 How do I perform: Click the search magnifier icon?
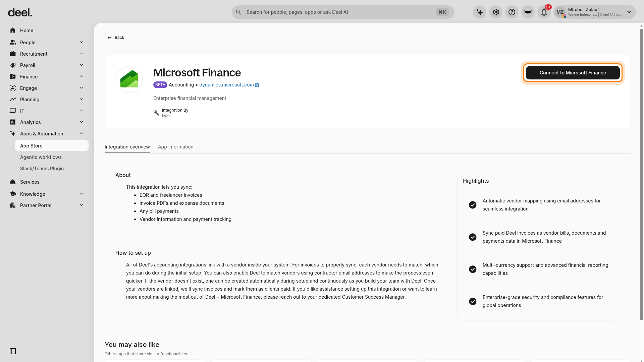(x=238, y=12)
